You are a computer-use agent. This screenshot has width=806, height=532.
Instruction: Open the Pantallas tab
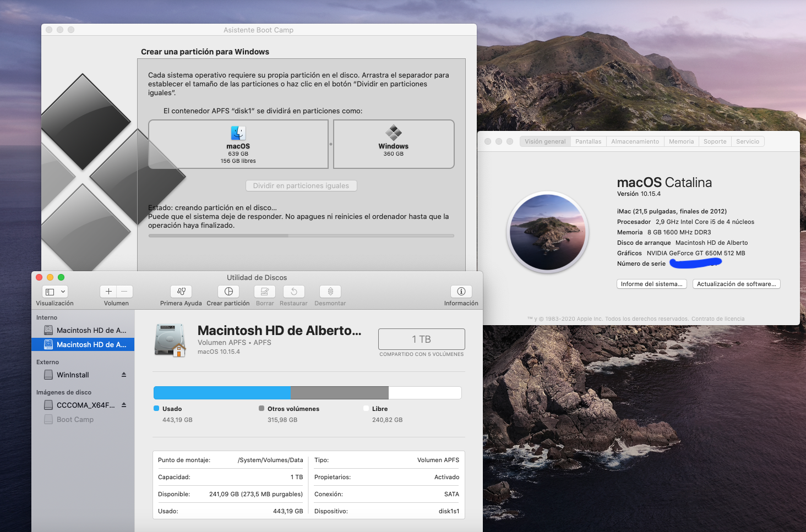589,141
